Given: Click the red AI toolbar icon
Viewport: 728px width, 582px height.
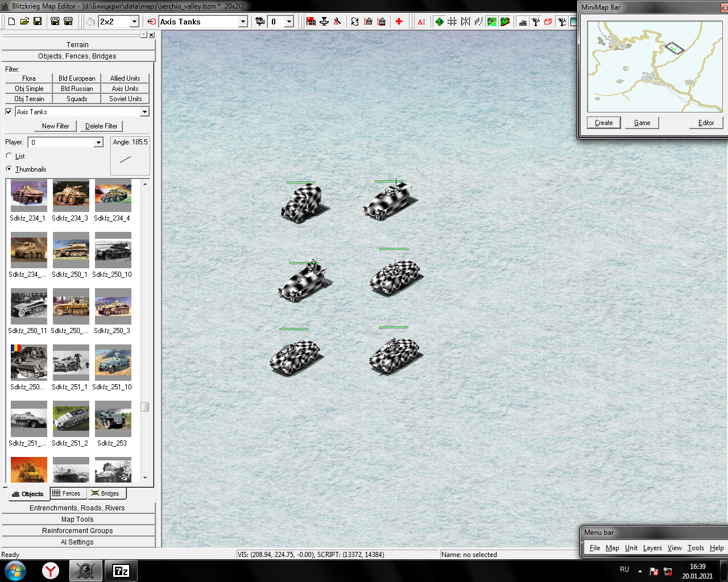Looking at the screenshot, I should (x=421, y=22).
